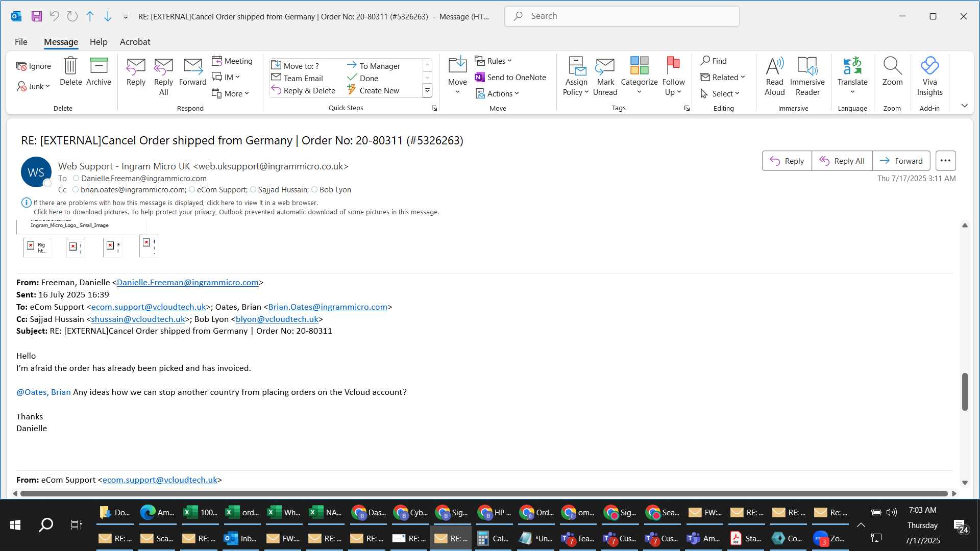The width and height of the screenshot is (980, 551).
Task: Expand the Select dropdown
Action: coord(720,93)
